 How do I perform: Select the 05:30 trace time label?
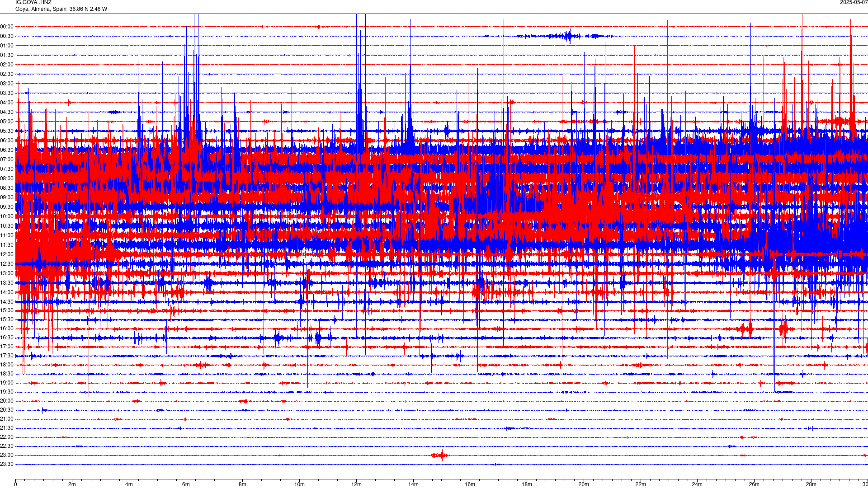tap(7, 131)
